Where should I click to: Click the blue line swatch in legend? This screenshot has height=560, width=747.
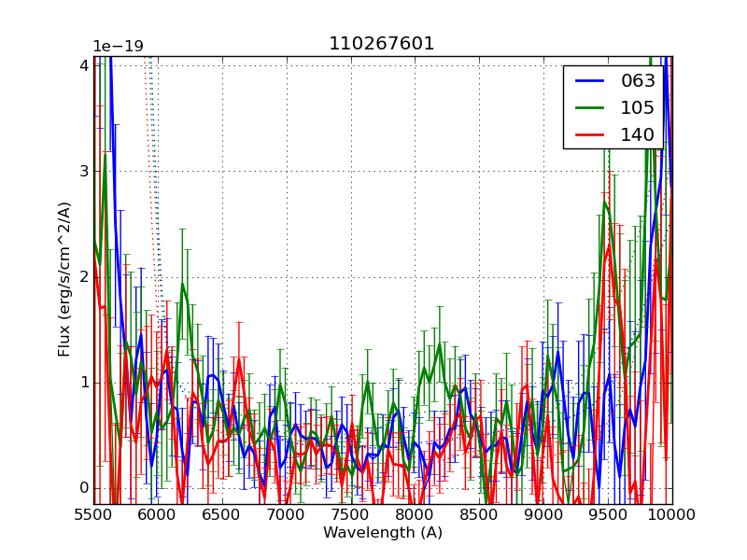[588, 81]
